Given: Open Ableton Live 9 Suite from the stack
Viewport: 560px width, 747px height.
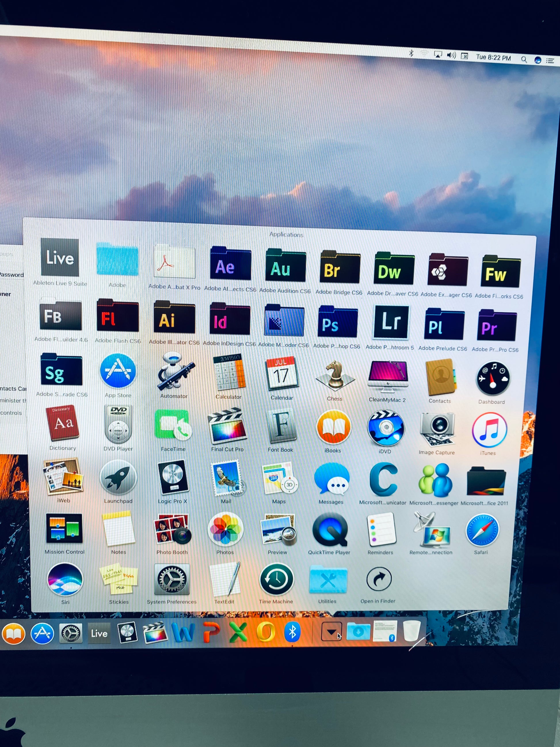Looking at the screenshot, I should coord(60,258).
